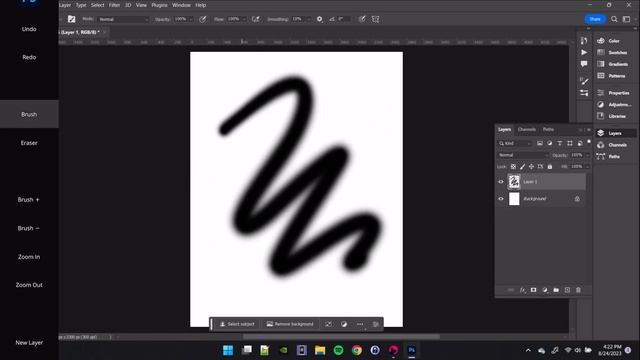This screenshot has height=360, width=640.
Task: Filter layers for adjustment layers
Action: click(549, 143)
